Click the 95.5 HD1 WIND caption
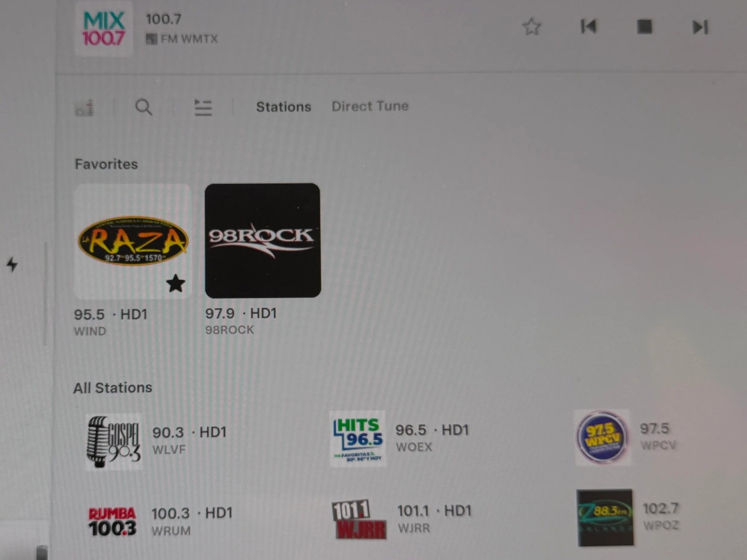Viewport: 747px width, 560px height. click(x=111, y=322)
